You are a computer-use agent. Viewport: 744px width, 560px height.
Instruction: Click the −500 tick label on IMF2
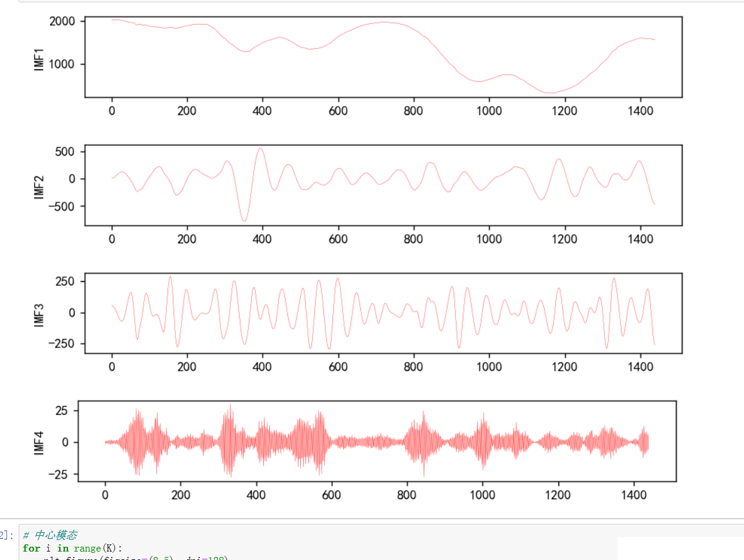tap(62, 207)
